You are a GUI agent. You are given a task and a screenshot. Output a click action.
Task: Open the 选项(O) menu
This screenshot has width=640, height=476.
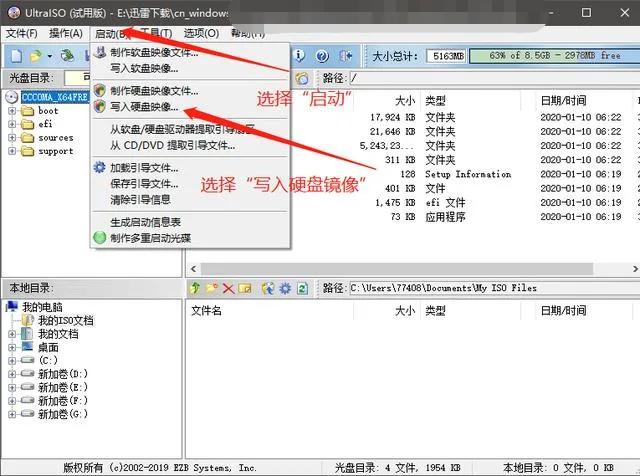(201, 33)
